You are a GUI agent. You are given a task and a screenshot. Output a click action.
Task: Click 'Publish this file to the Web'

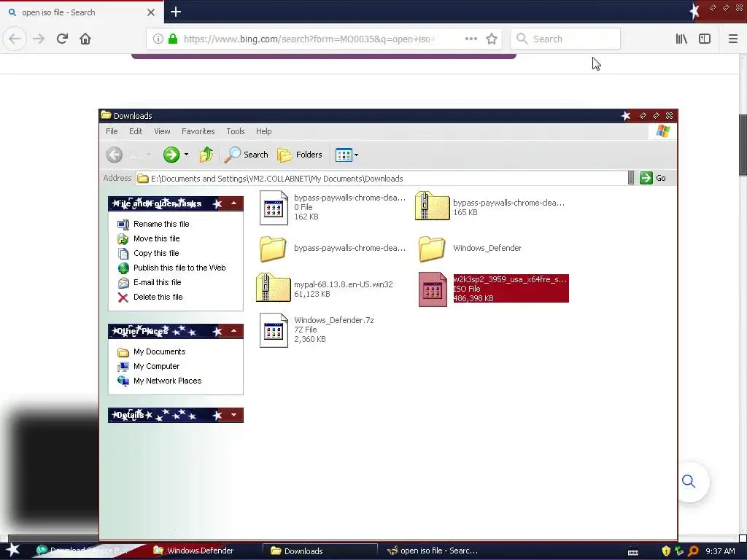[x=179, y=268]
